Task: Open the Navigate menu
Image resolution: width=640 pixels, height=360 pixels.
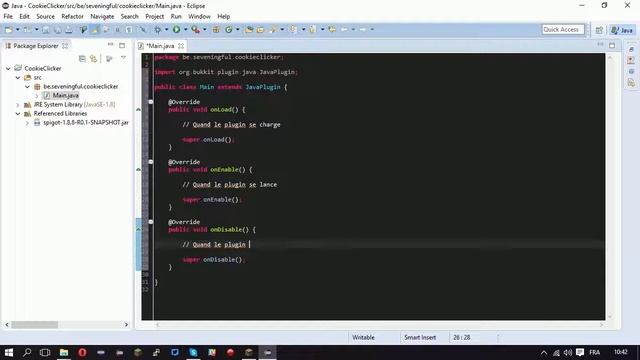Action: pyautogui.click(x=102, y=16)
